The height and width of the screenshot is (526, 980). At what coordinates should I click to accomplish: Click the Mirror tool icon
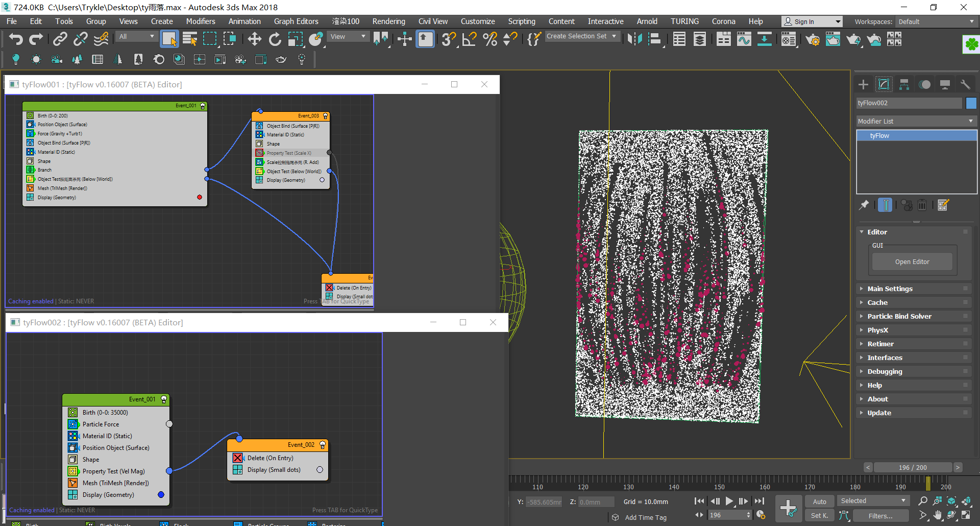point(634,39)
